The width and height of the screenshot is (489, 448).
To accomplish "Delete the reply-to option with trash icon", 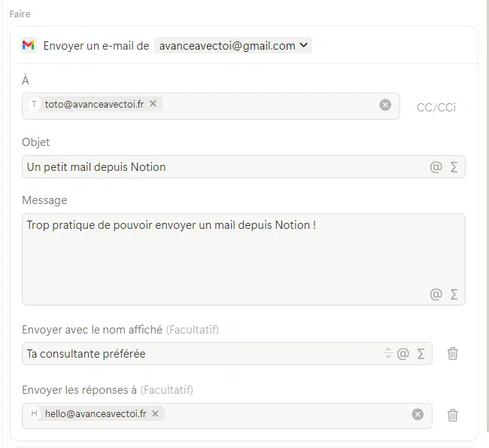I will click(452, 415).
